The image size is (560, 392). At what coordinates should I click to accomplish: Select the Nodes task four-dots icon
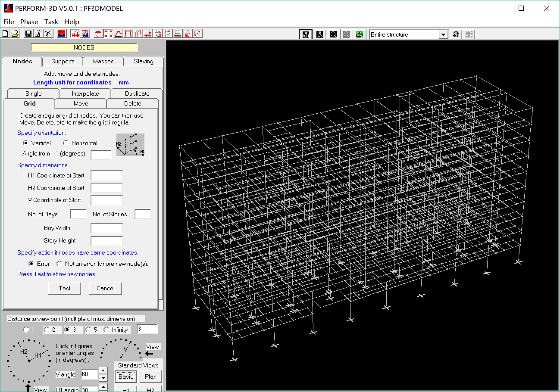coord(108,34)
